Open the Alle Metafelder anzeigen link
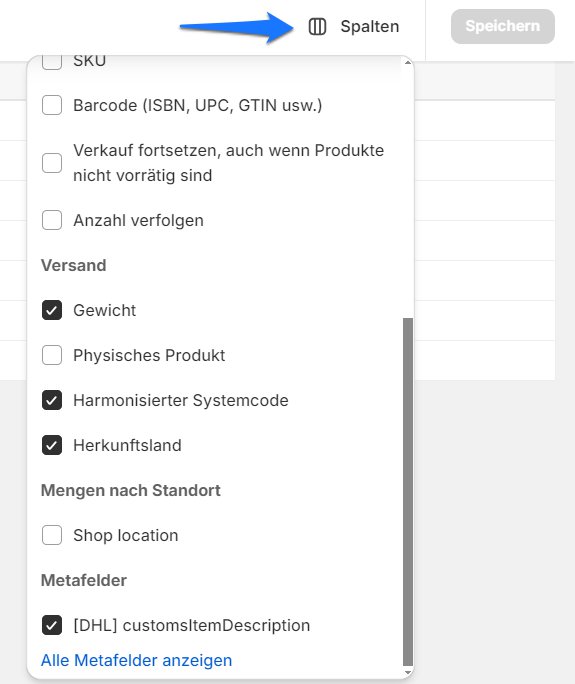 point(137,660)
